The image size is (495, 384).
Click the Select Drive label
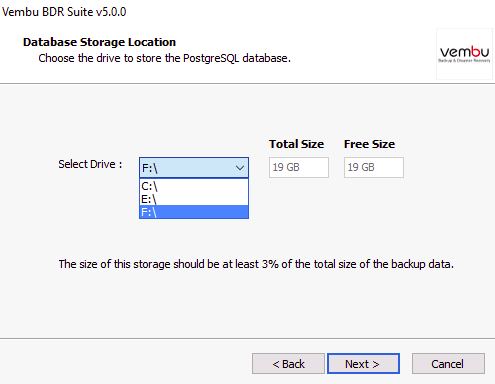pyautogui.click(x=90, y=164)
